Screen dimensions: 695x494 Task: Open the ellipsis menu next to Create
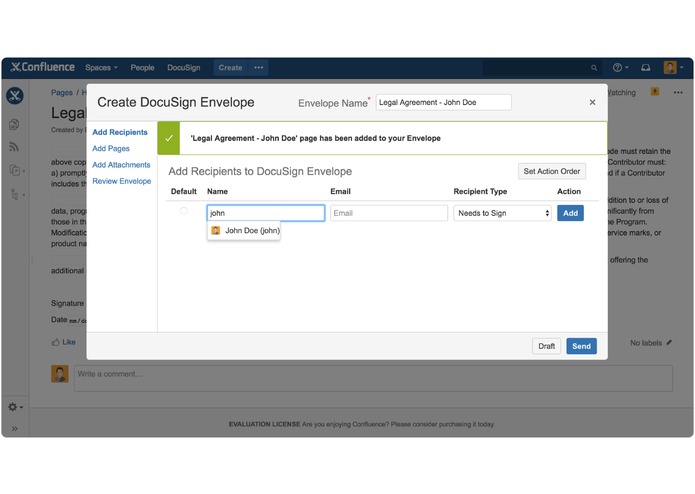[x=259, y=68]
